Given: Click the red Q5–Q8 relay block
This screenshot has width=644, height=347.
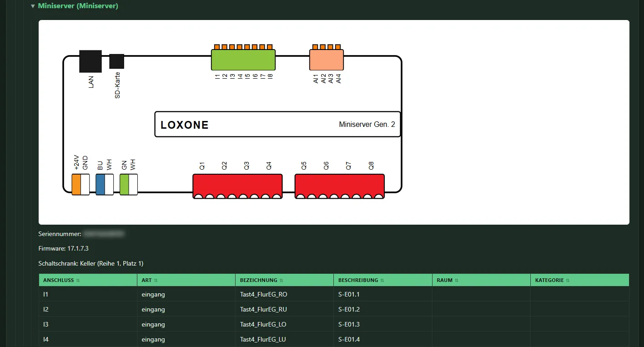Looking at the screenshot, I should click(340, 186).
